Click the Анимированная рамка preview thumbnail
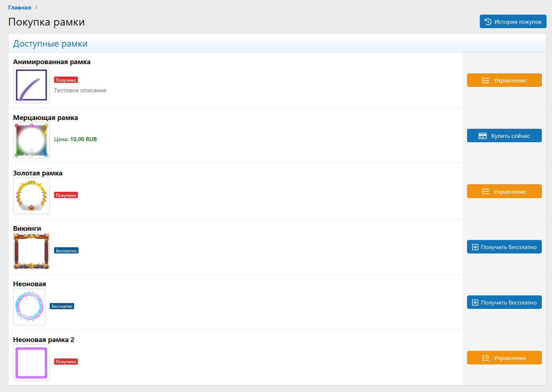Screen dimensions: 552x392 [31, 85]
